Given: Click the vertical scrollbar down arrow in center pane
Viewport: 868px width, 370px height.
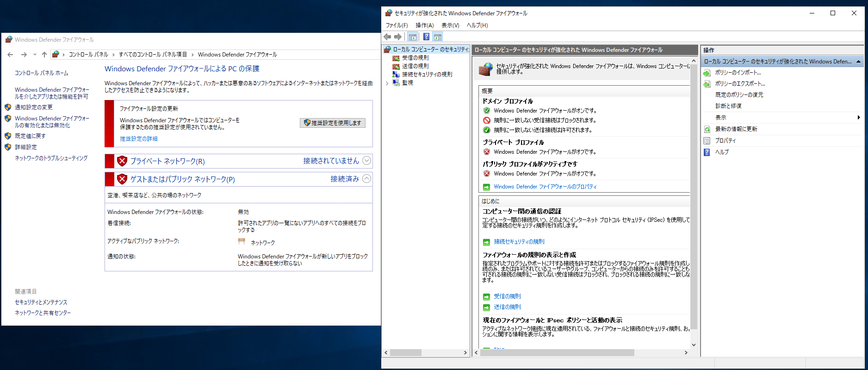Looking at the screenshot, I should pos(694,345).
